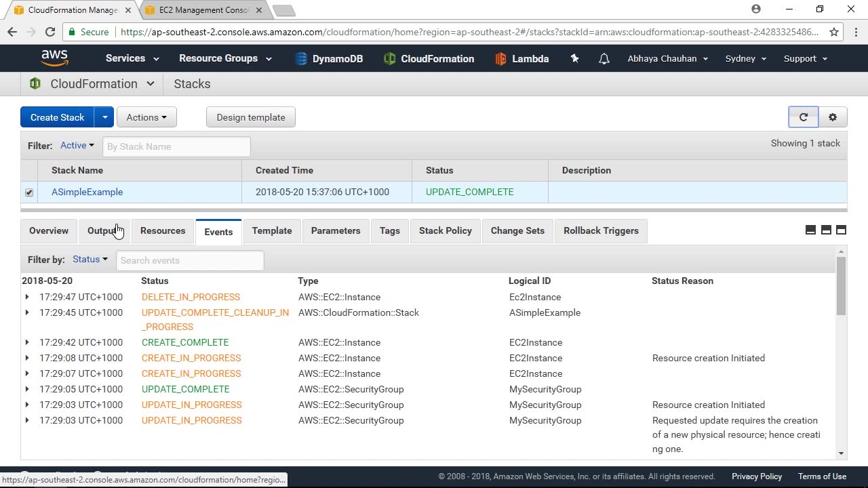Image resolution: width=868 pixels, height=488 pixels.
Task: Open the Privacy Policy link
Action: click(x=757, y=476)
